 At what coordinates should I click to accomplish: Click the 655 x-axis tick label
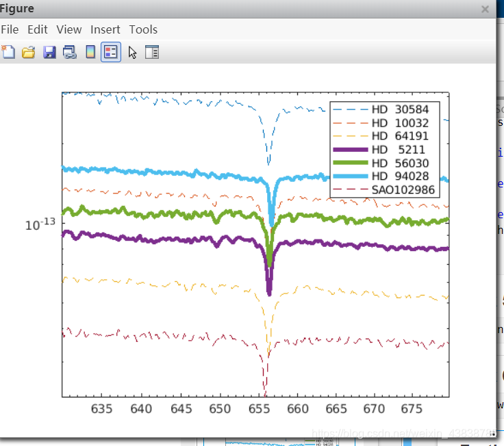pos(259,409)
